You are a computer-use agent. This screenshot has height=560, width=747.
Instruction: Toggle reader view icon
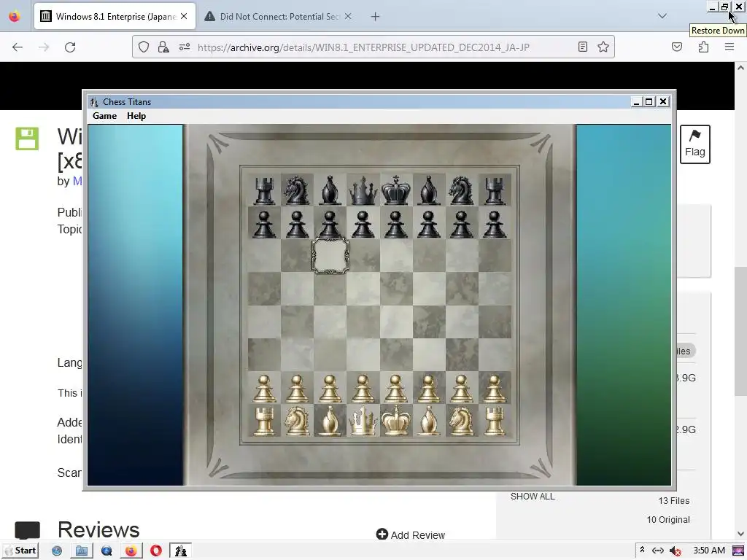583,47
